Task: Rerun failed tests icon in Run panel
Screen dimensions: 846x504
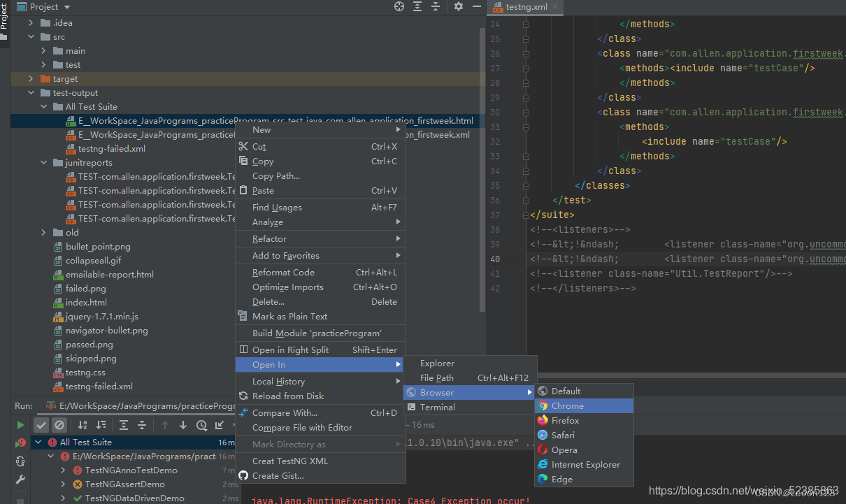Action: [20, 442]
